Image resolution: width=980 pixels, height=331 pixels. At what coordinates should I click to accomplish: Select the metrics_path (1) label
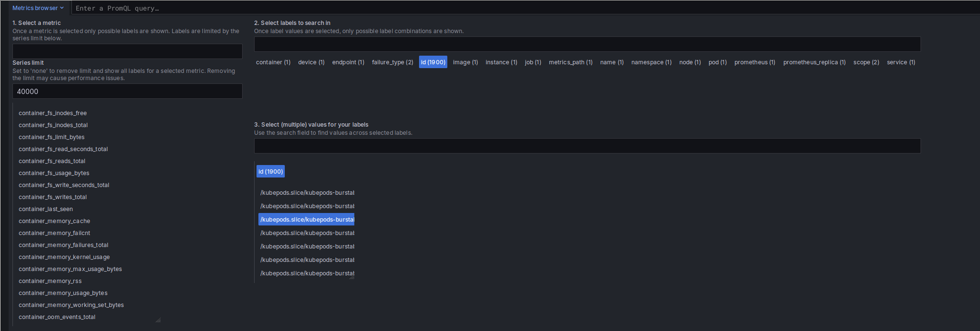pos(571,62)
